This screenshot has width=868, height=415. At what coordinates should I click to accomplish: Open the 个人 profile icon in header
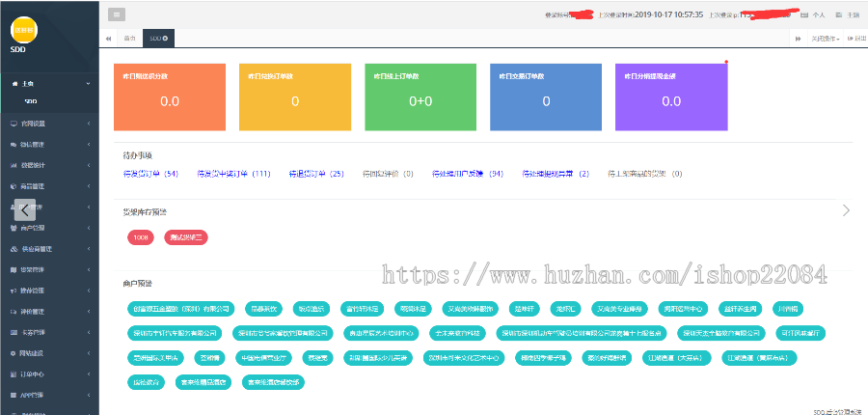coord(813,15)
